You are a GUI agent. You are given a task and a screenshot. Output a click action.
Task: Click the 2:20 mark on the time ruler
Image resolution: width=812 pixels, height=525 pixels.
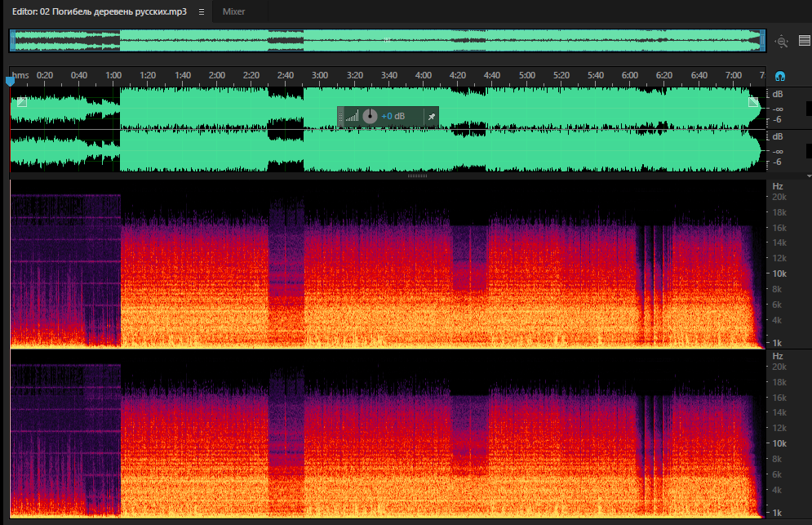[251, 75]
